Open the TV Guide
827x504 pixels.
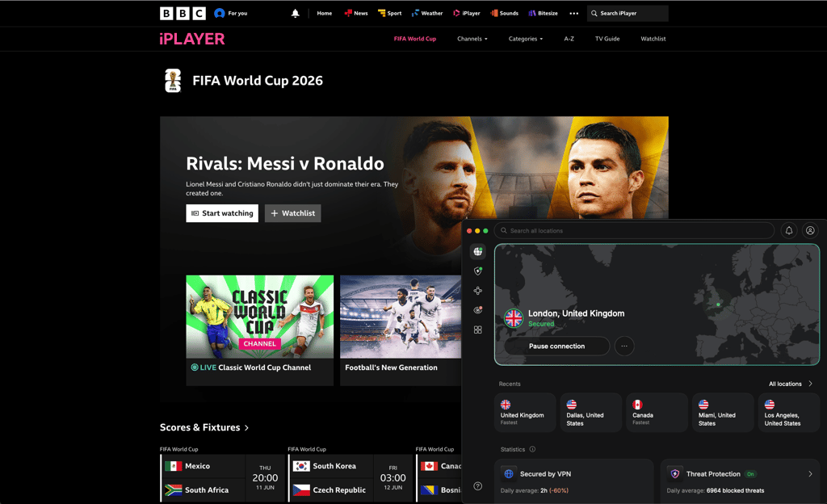607,39
